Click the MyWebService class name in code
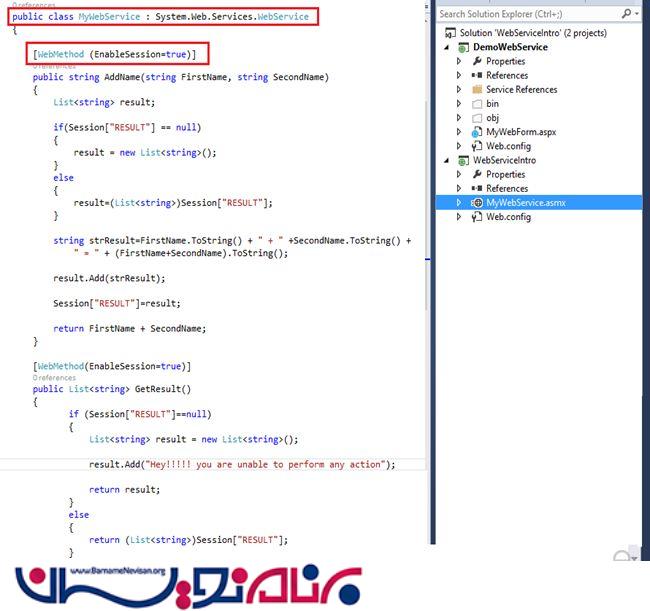The width and height of the screenshot is (650, 611). tap(109, 17)
